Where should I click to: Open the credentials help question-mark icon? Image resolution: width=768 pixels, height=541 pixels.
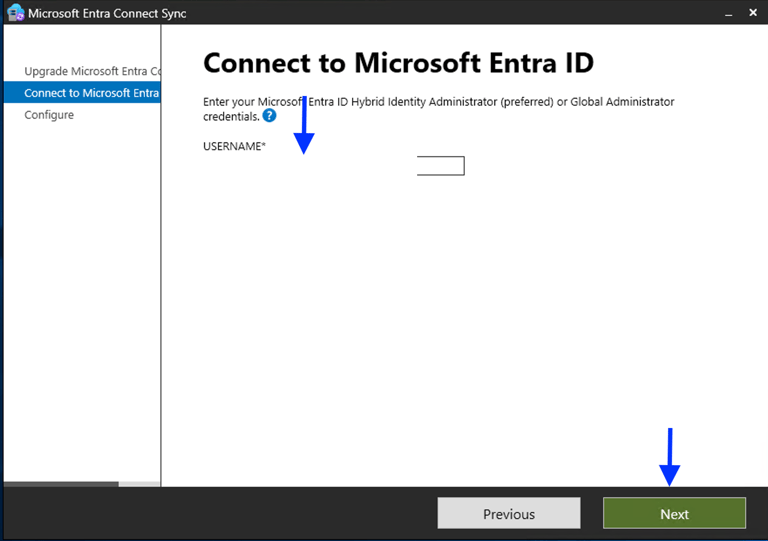click(269, 116)
